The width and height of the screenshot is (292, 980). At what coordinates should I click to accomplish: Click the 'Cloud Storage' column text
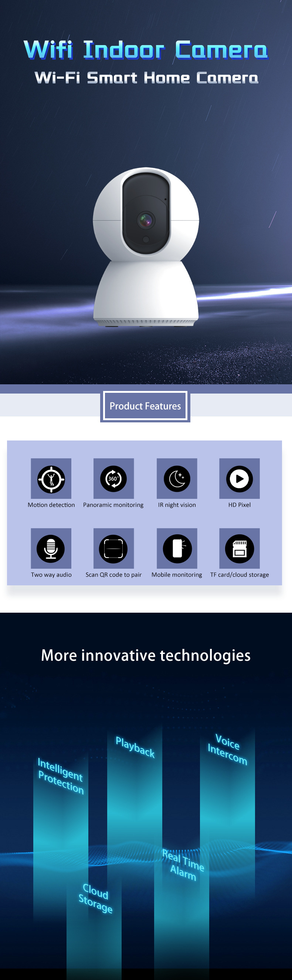(96, 898)
